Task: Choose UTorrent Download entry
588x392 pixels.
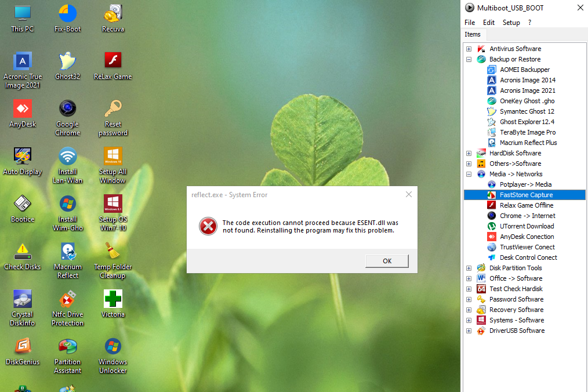Action: [x=527, y=227]
